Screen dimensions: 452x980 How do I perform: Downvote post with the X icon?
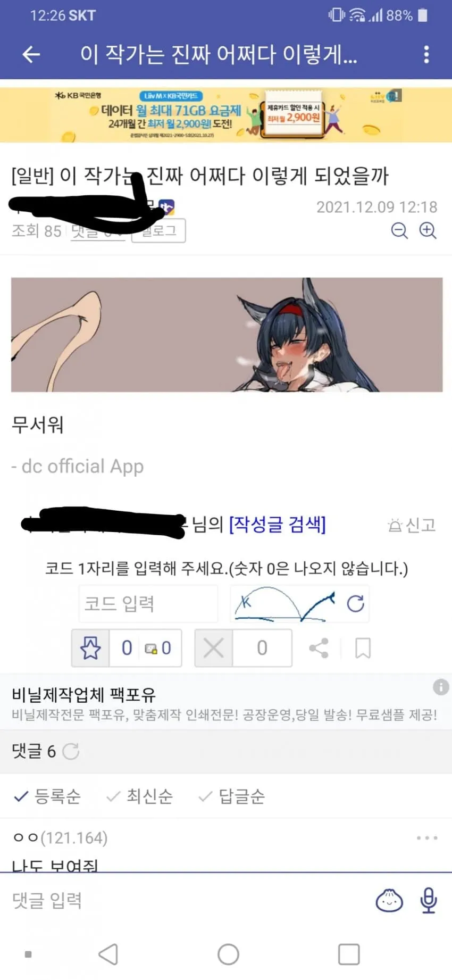(214, 648)
